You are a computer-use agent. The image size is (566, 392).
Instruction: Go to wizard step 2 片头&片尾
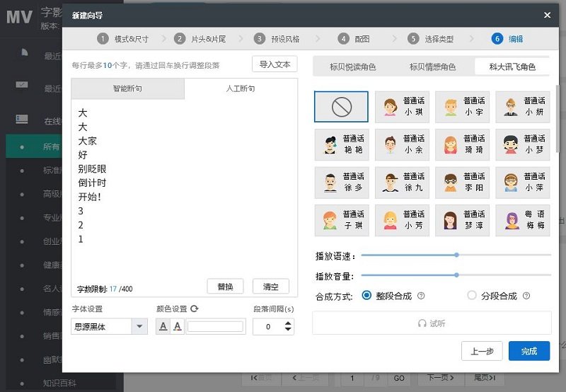click(200, 39)
